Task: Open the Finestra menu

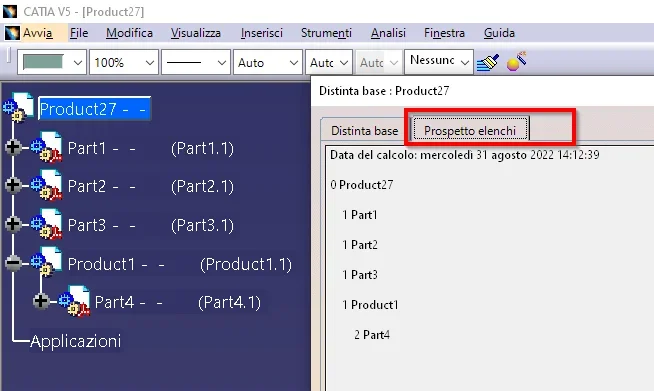Action: [444, 33]
